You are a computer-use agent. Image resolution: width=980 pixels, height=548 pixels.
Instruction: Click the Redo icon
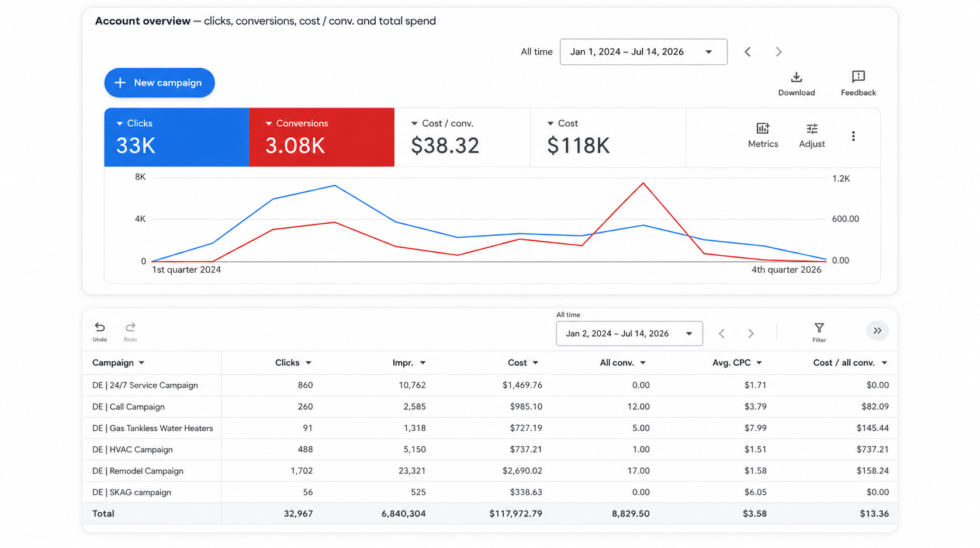(x=130, y=327)
